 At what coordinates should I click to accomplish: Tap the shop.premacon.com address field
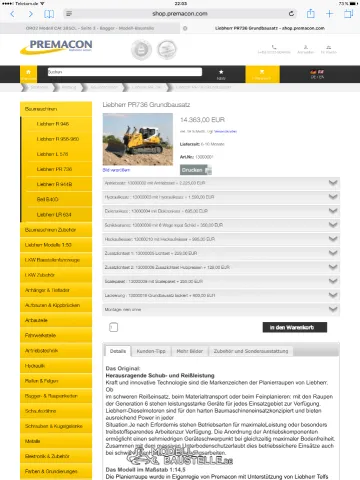pyautogui.click(x=180, y=14)
